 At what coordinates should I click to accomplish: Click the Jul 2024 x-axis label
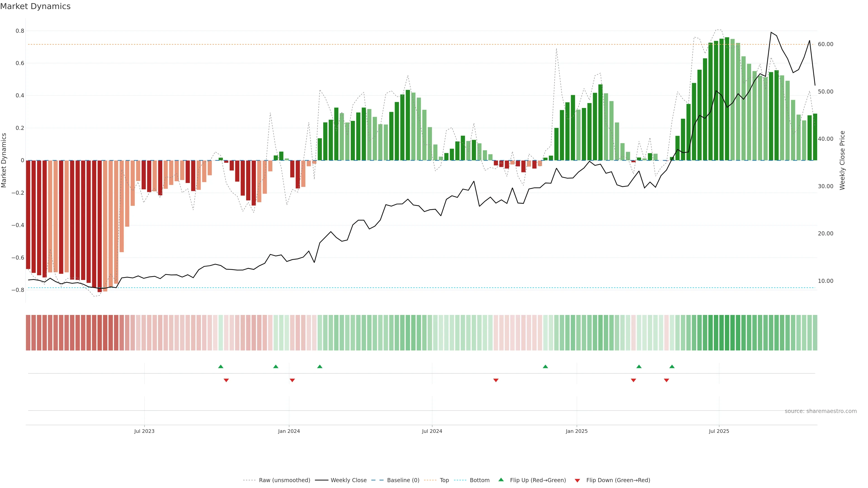click(x=432, y=431)
